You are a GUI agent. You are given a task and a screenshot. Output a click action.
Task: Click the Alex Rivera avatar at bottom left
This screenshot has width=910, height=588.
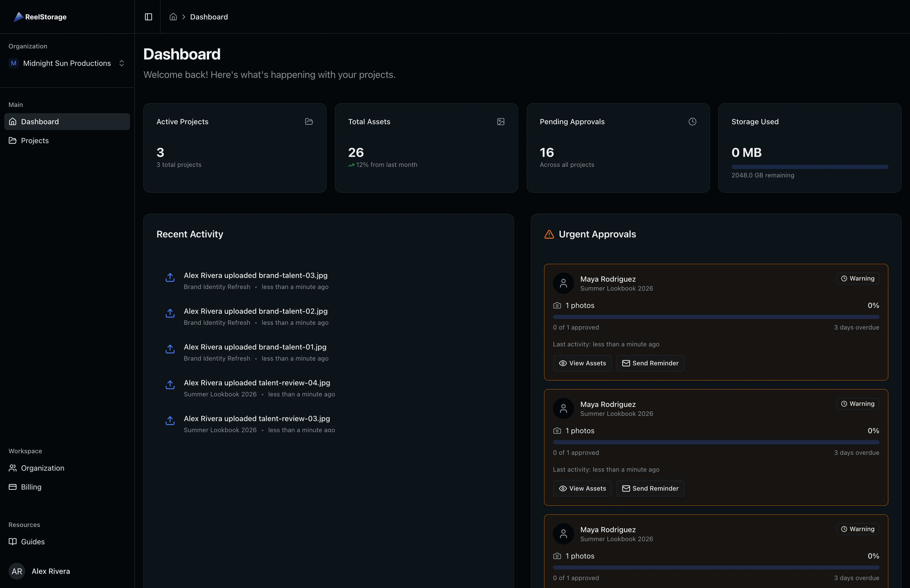17,571
